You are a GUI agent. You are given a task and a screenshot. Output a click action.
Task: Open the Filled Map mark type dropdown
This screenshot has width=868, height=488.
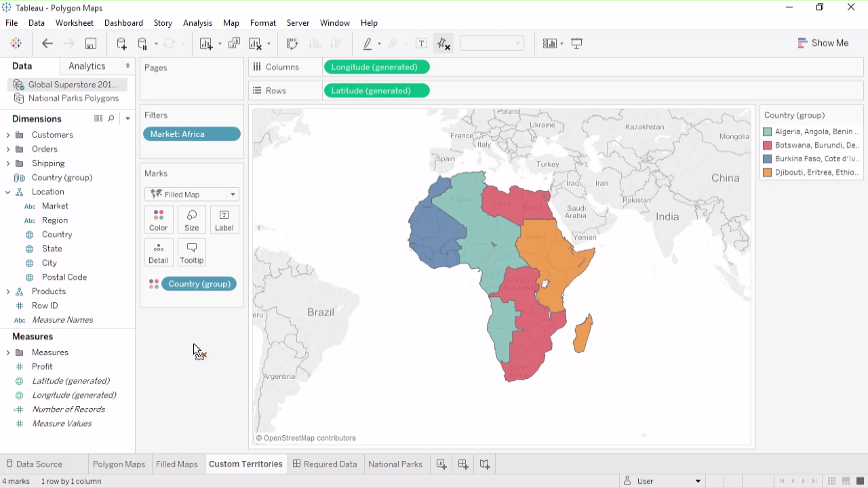pos(233,195)
